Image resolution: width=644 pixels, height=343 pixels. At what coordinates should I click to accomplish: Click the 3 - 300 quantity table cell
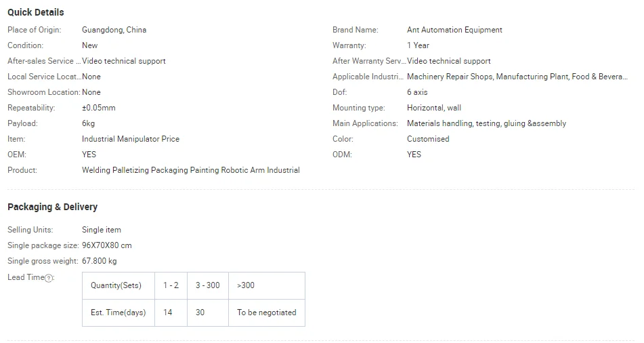click(x=208, y=285)
